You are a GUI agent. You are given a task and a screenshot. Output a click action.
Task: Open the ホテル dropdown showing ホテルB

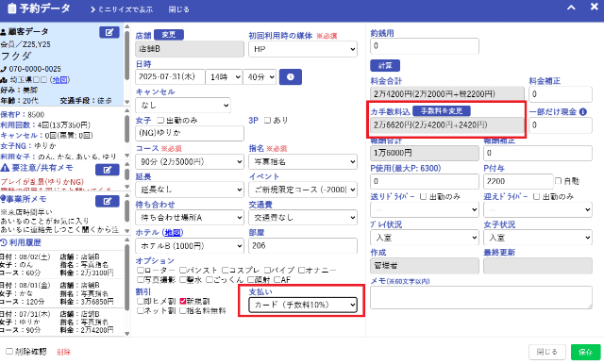tap(190, 245)
